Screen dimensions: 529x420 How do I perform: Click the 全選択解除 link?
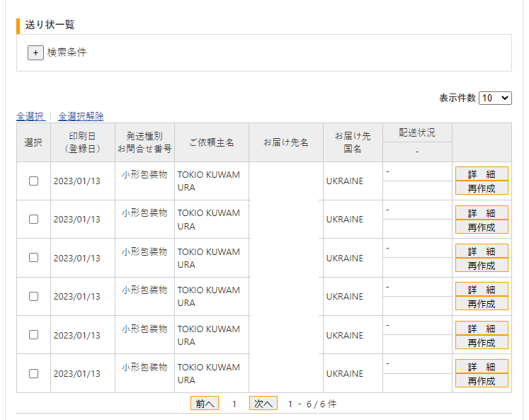[81, 116]
